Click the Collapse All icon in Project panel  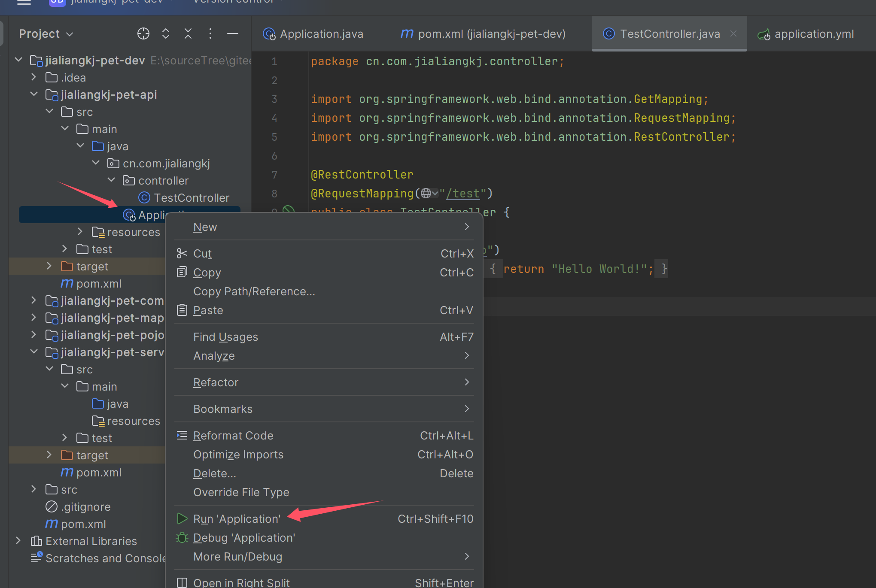click(188, 33)
